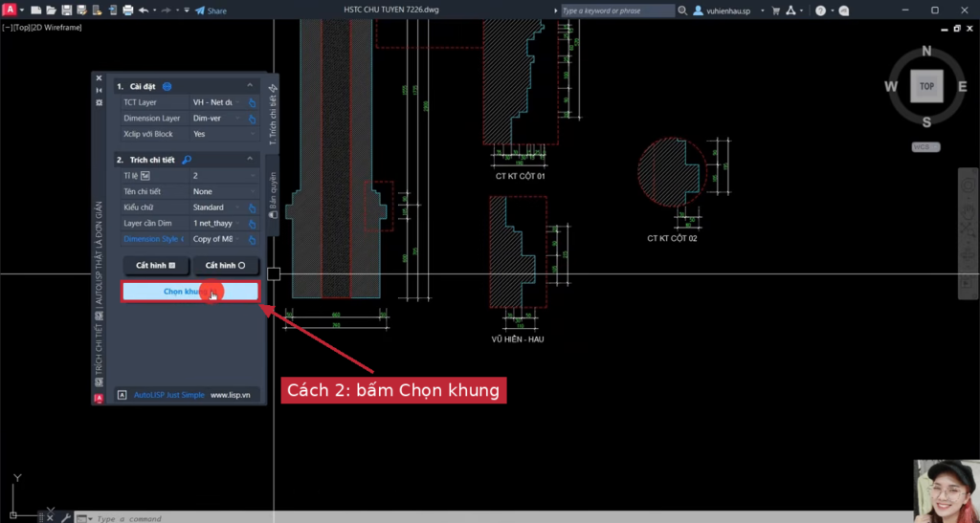
Task: Open the AutoCAD application menu (red A)
Action: (10, 10)
